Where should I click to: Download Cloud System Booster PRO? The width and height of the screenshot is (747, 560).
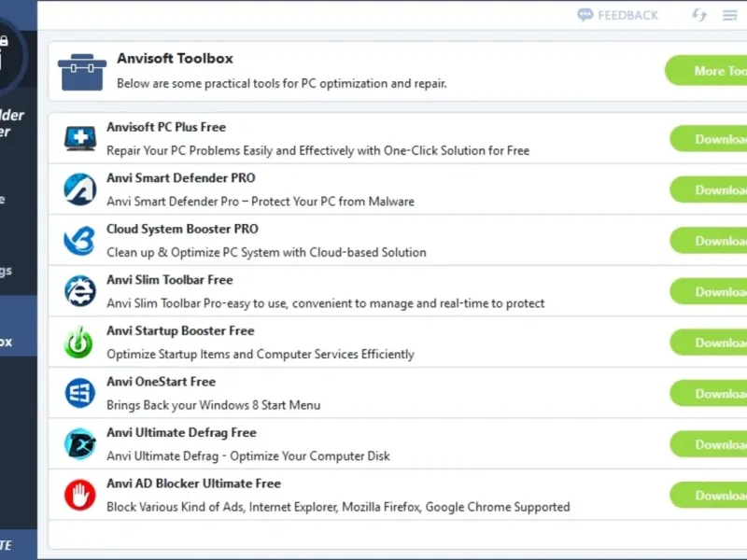710,241
